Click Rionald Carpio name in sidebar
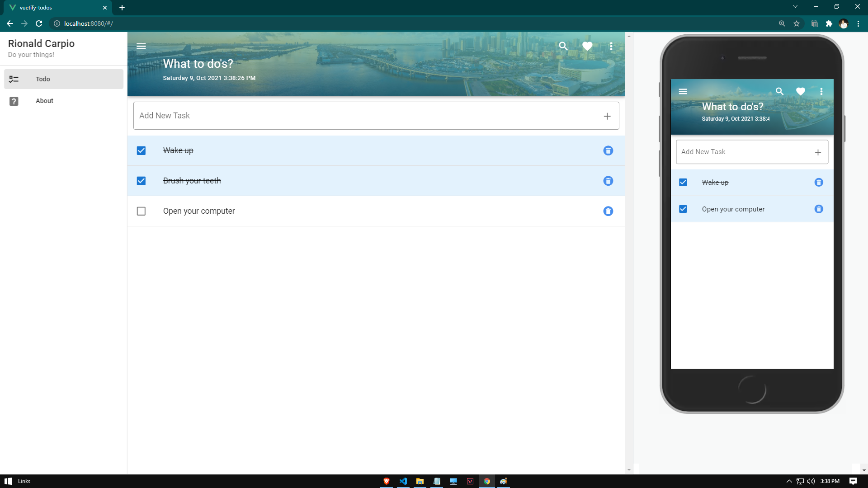The height and width of the screenshot is (488, 868). [x=41, y=43]
